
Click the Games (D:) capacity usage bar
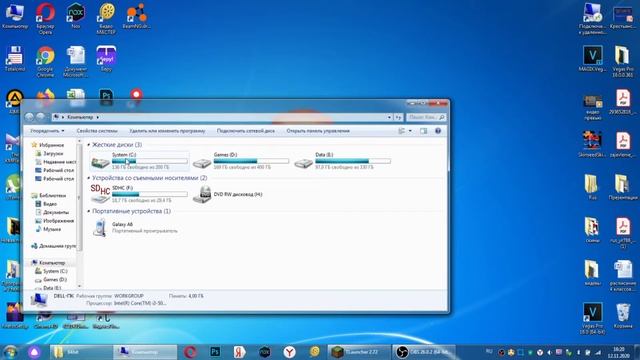[x=251, y=161]
